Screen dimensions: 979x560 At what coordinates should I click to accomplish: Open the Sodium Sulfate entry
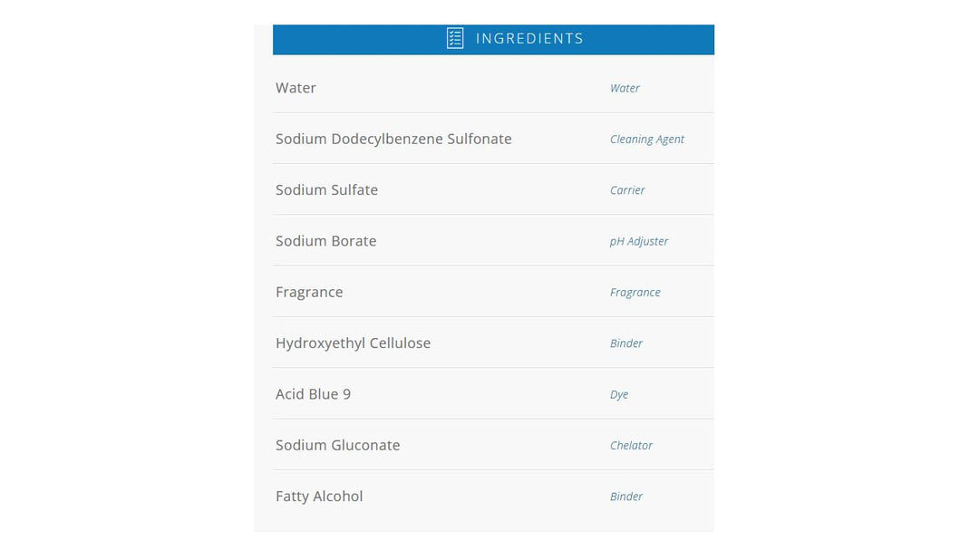tap(326, 189)
